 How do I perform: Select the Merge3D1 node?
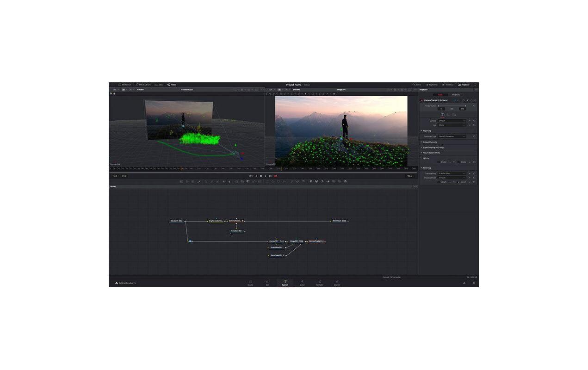(296, 241)
